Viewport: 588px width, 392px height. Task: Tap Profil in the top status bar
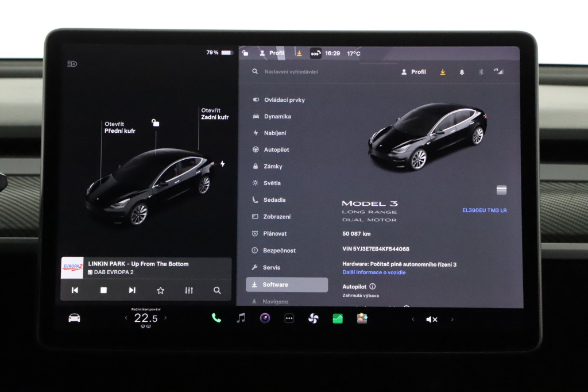tap(272, 53)
